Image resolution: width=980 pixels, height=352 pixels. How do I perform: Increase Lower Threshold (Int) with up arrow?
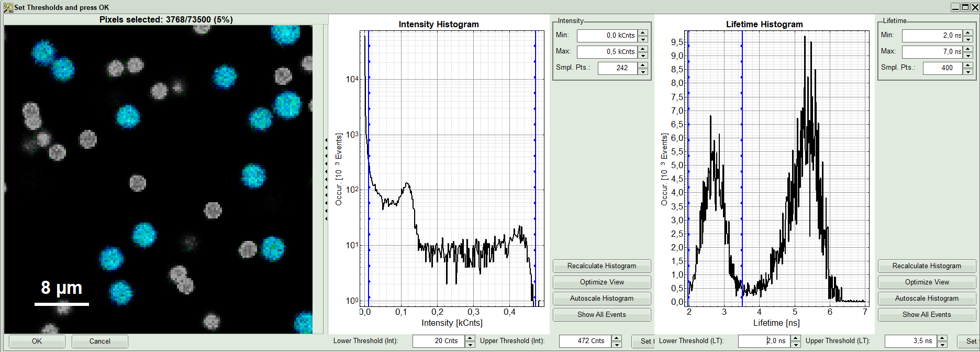[x=470, y=338]
